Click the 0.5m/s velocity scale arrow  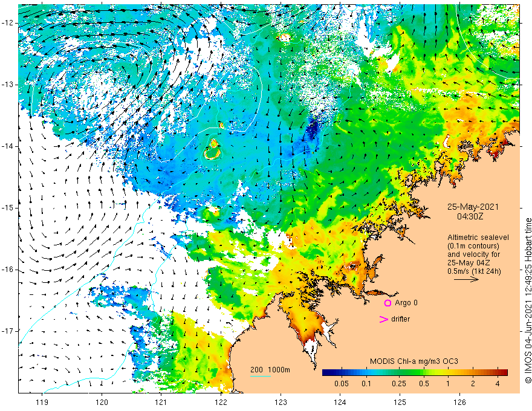(x=466, y=279)
